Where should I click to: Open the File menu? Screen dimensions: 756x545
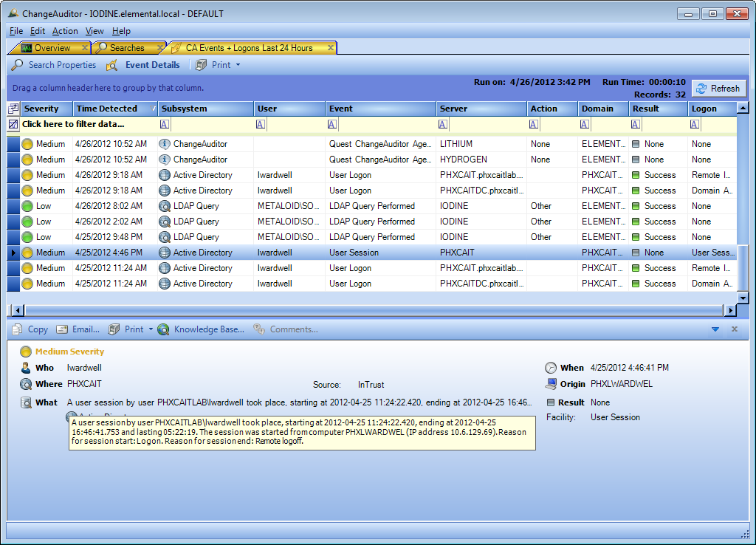click(x=16, y=31)
